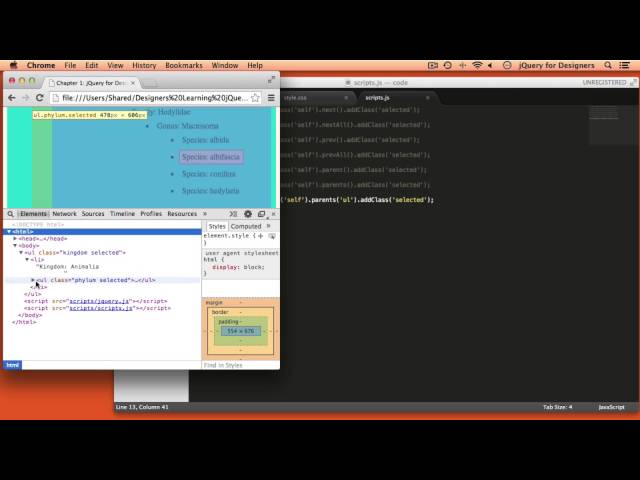Click Chrome's back navigation arrow
Screen dimensions: 640x480
click(x=12, y=98)
